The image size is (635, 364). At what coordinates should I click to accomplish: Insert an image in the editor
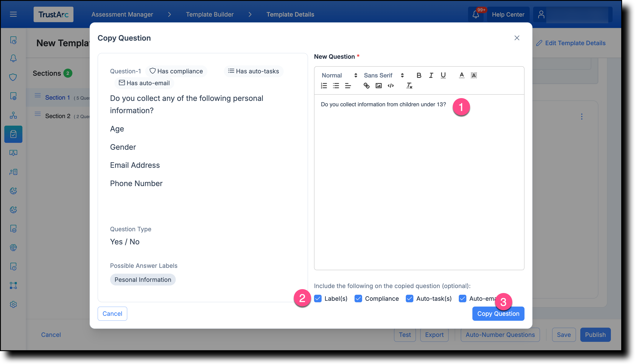pyautogui.click(x=378, y=86)
